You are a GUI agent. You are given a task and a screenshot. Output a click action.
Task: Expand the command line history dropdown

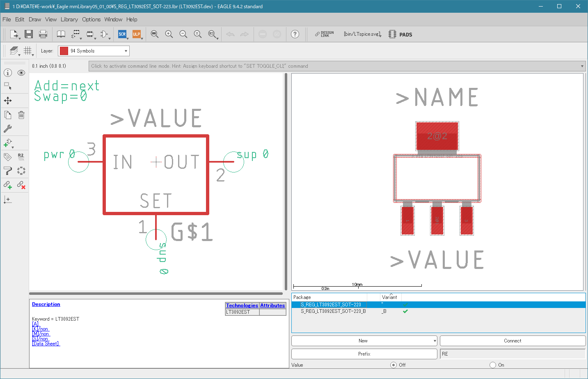(582, 66)
